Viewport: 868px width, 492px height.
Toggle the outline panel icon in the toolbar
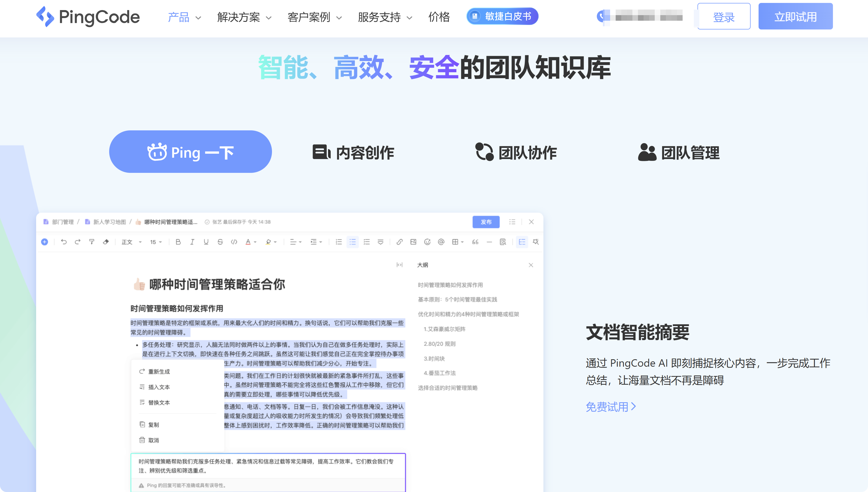click(522, 242)
